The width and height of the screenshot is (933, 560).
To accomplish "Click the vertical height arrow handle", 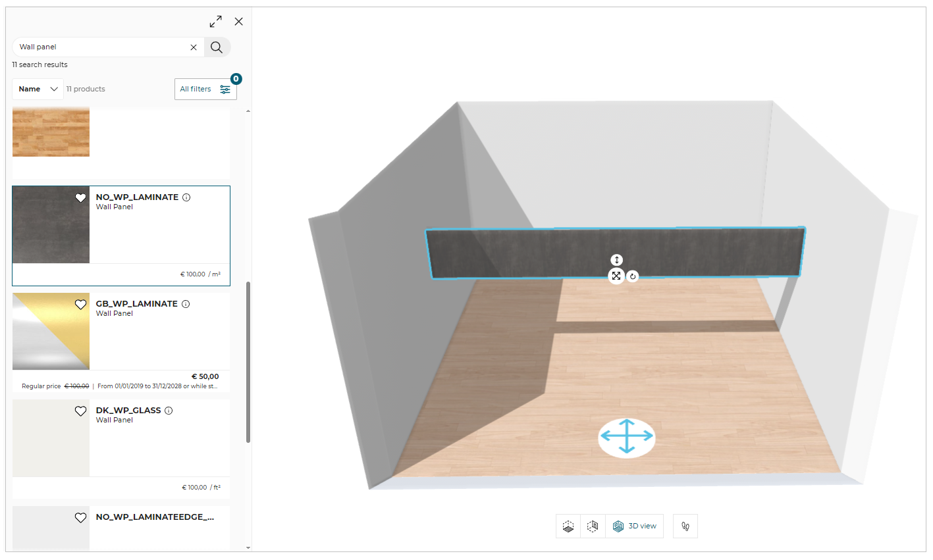I will coord(616,260).
